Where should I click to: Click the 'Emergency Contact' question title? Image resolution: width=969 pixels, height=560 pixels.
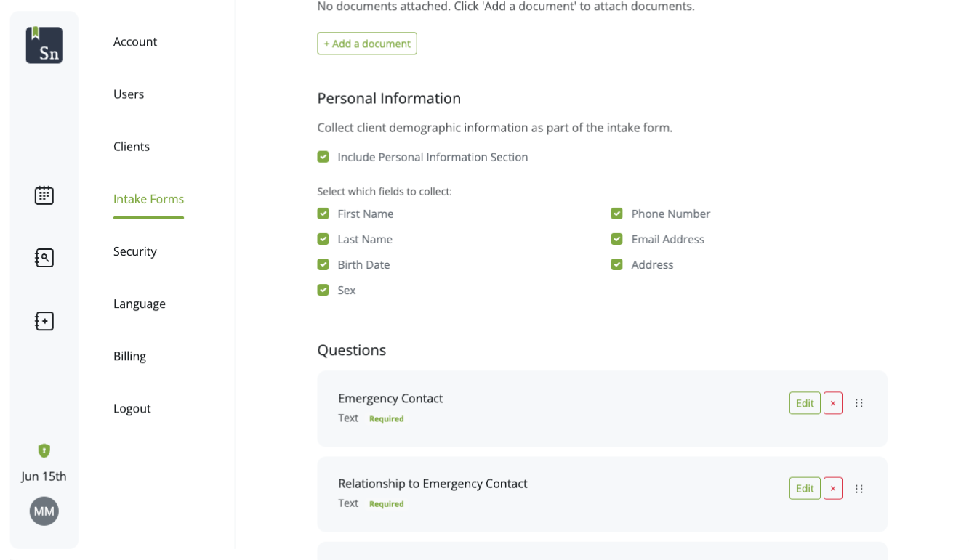coord(390,398)
